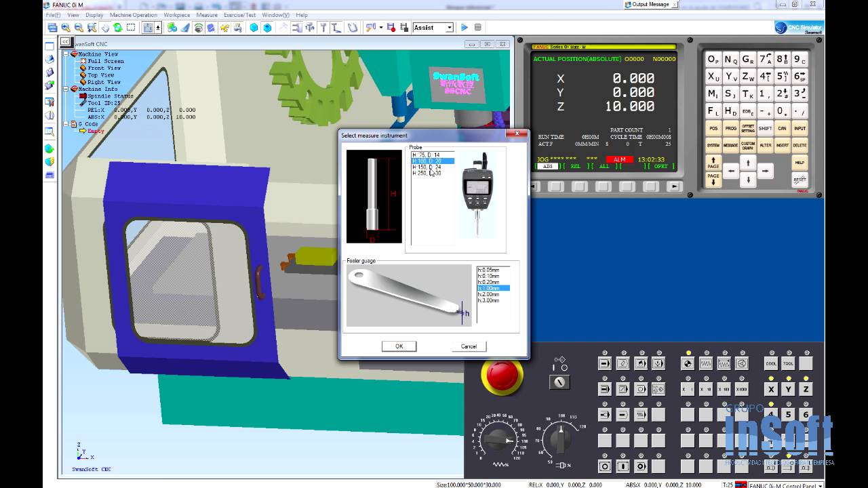Click the OFFSET SETTING keypad key

[748, 128]
